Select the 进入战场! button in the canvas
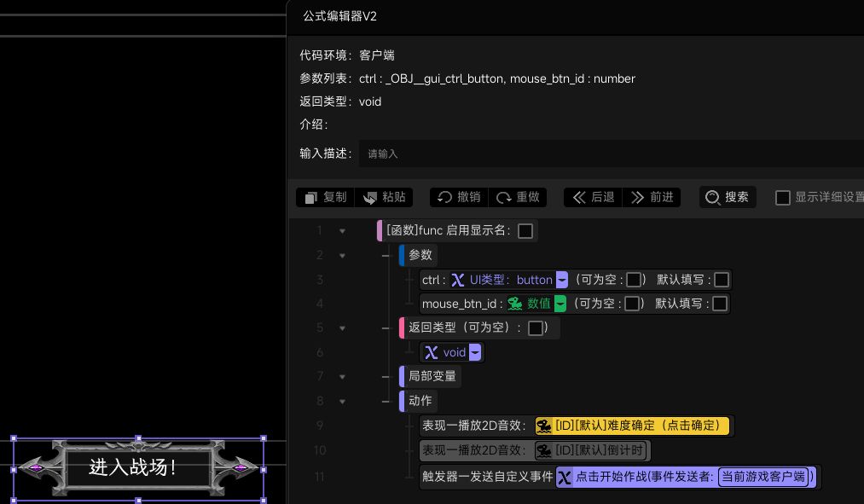 tap(138, 467)
